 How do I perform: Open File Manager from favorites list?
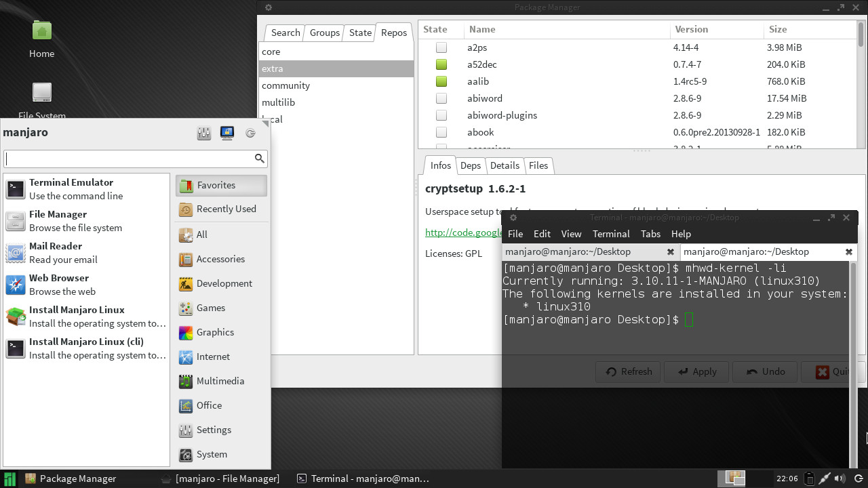point(86,221)
